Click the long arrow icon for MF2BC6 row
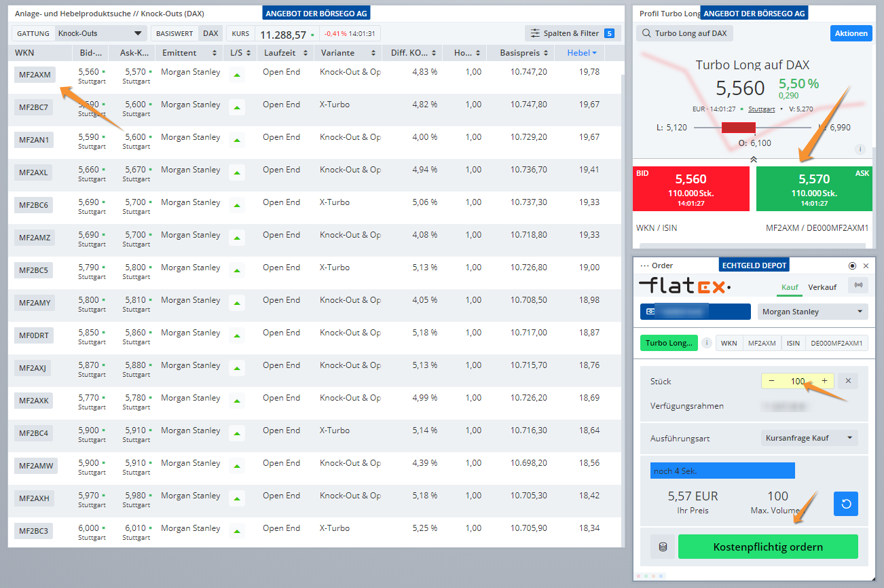 coord(237,205)
